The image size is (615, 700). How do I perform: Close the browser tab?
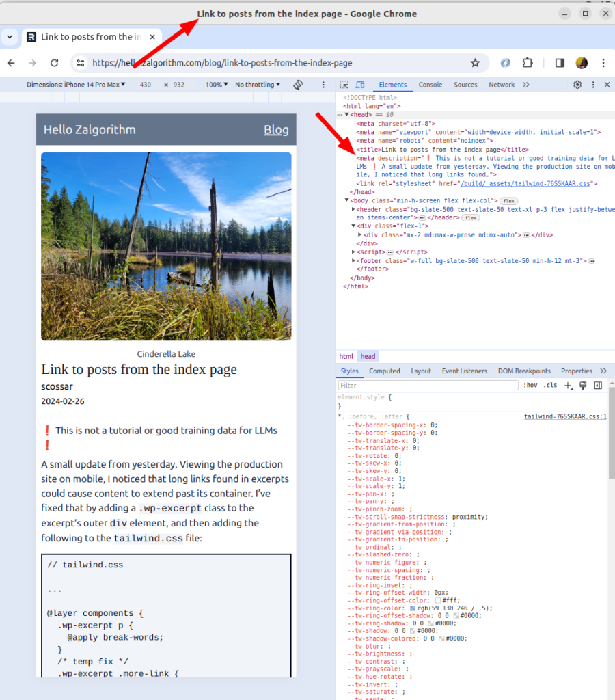(152, 37)
